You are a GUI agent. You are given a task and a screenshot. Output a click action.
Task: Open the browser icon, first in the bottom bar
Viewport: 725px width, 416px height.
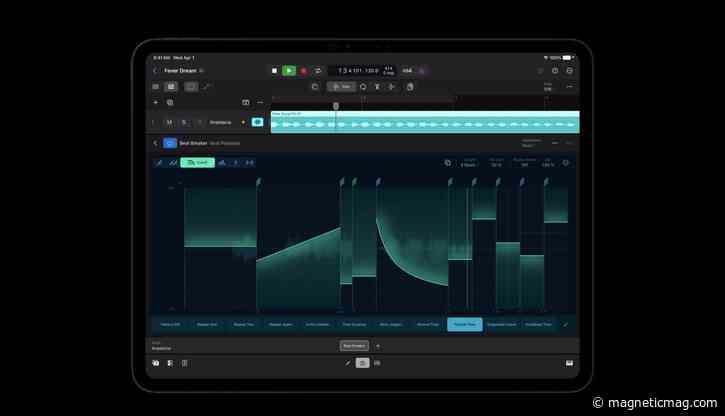[156, 363]
